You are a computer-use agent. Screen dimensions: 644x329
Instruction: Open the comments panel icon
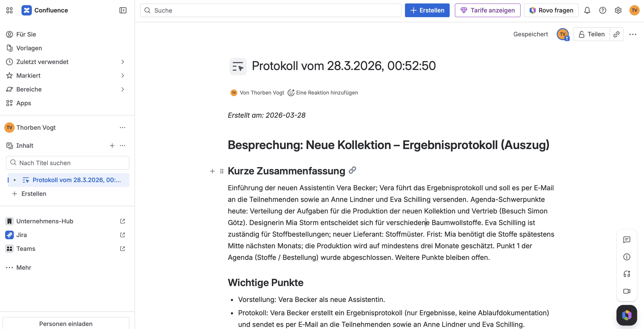coord(627,240)
